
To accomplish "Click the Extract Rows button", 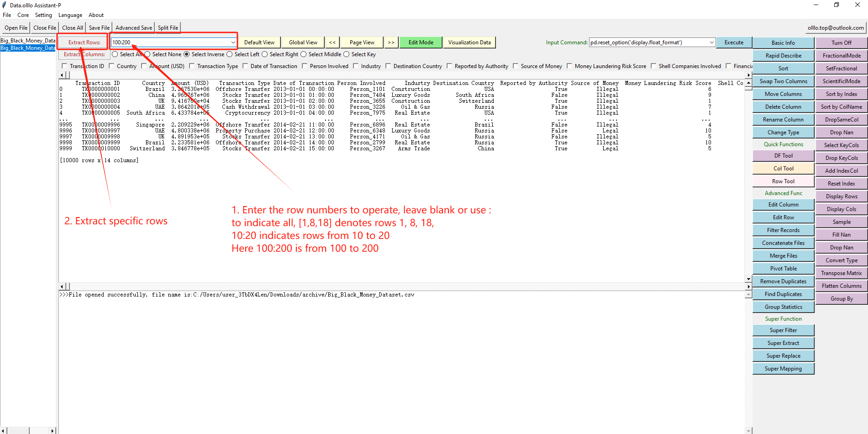I will (84, 42).
